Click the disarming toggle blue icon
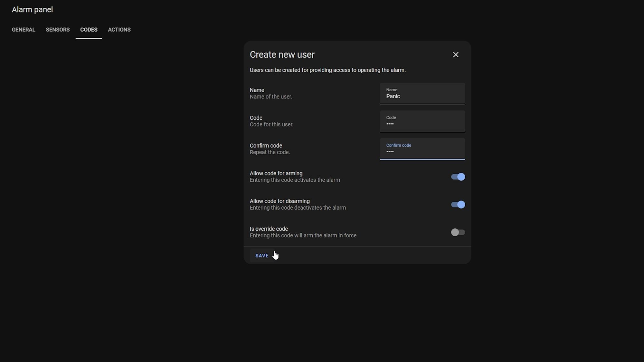The width and height of the screenshot is (644, 362). (x=458, y=204)
